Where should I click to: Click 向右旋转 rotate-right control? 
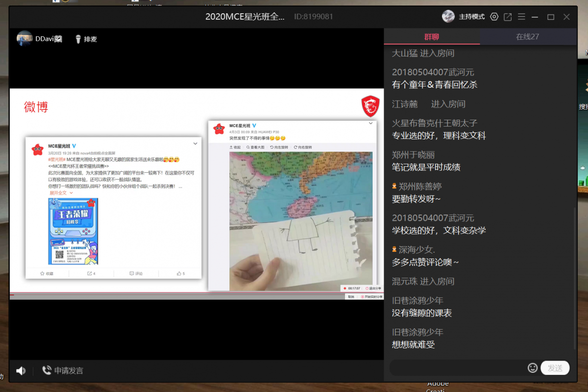303,147
